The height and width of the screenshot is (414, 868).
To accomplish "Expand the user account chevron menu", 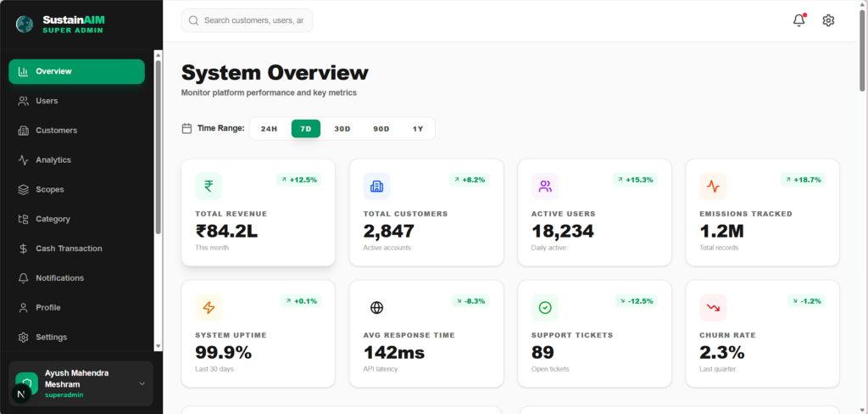I will pyautogui.click(x=142, y=383).
